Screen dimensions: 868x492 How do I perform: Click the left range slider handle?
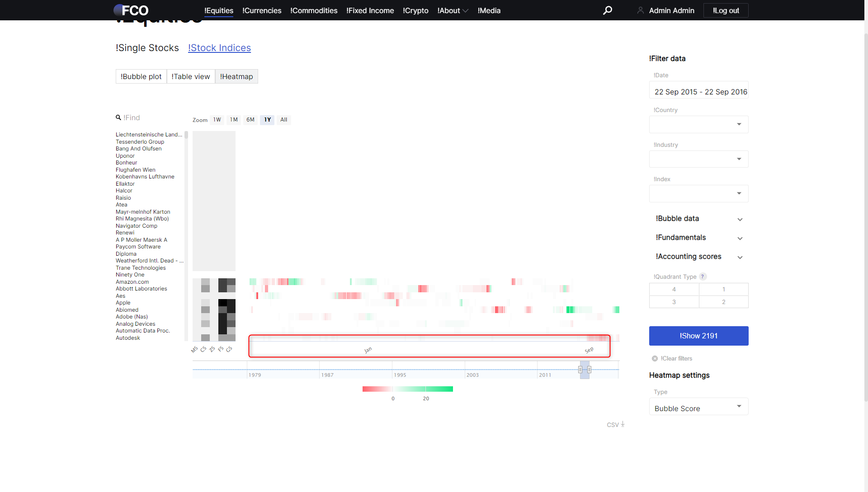(x=580, y=370)
